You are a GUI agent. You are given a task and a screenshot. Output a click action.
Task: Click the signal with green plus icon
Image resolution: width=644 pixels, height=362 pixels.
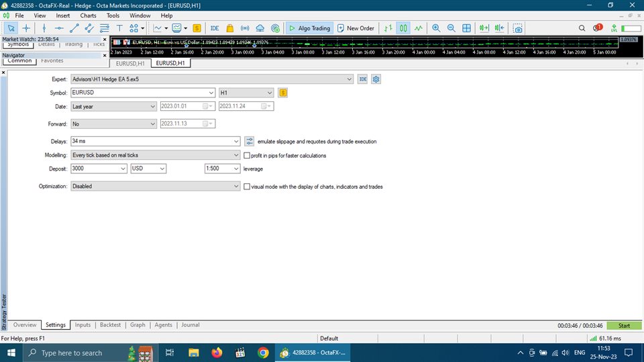click(x=275, y=28)
